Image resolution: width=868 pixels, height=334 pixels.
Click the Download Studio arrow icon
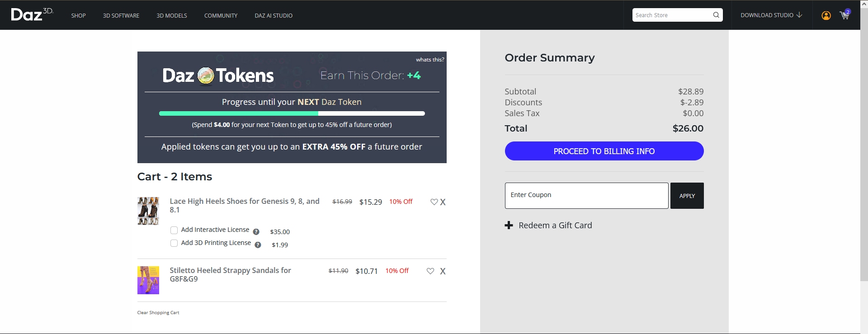click(x=799, y=15)
